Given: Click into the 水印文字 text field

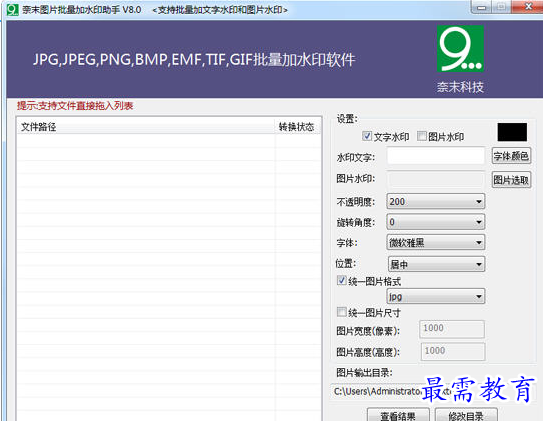Looking at the screenshot, I should tap(436, 156).
